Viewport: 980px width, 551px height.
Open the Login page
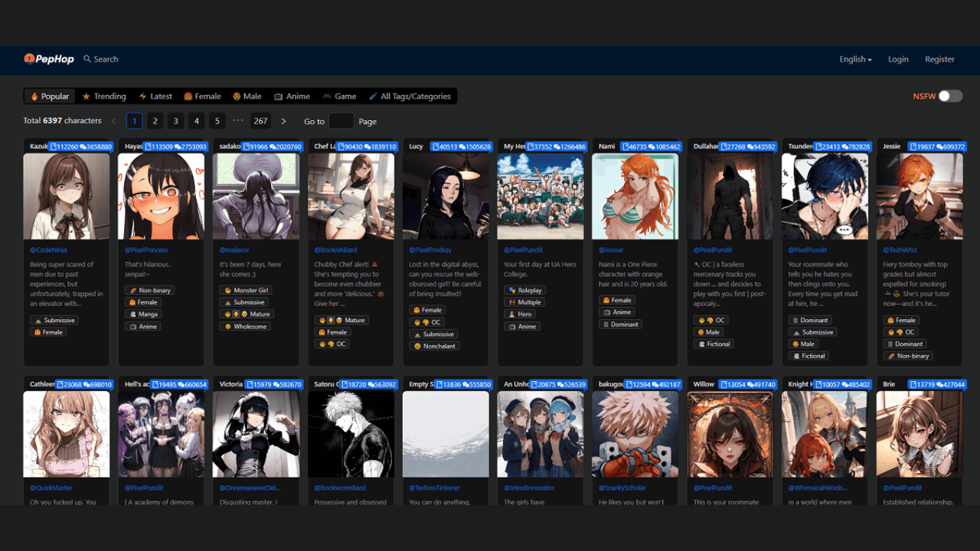(898, 59)
